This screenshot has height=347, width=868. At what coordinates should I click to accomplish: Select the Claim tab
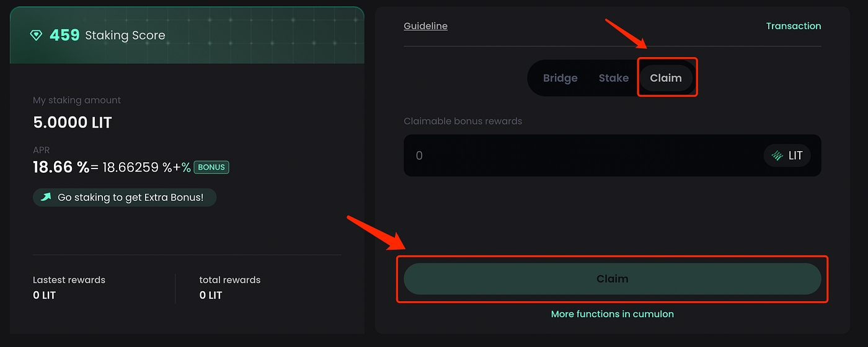(x=665, y=78)
